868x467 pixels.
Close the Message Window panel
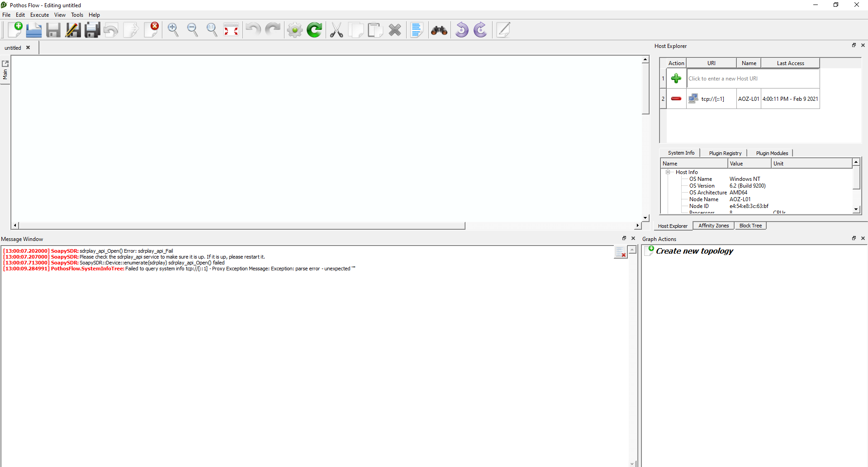point(633,238)
